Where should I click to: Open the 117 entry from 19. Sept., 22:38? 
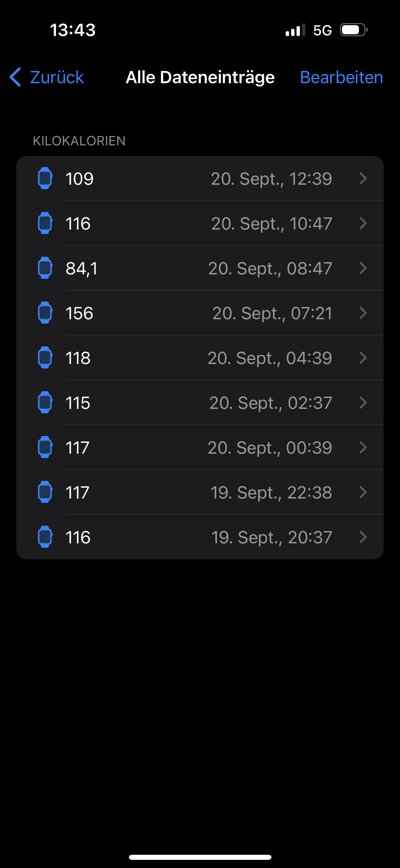point(200,492)
